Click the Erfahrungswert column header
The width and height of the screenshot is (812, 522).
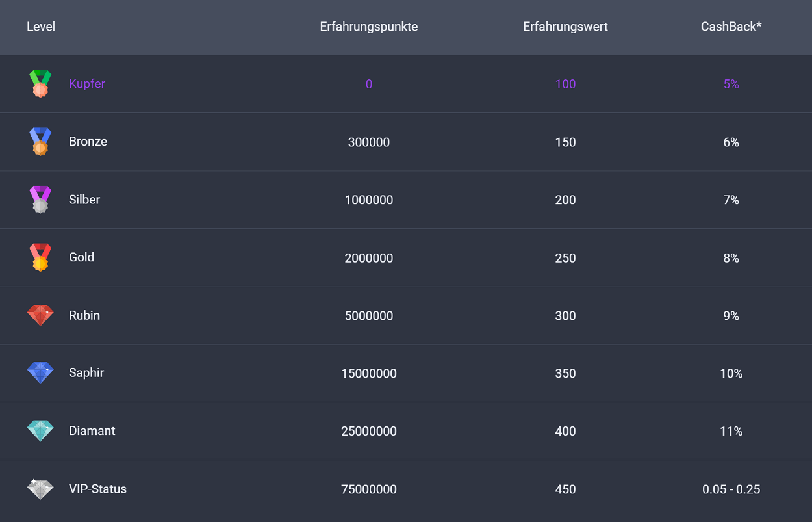click(x=565, y=27)
